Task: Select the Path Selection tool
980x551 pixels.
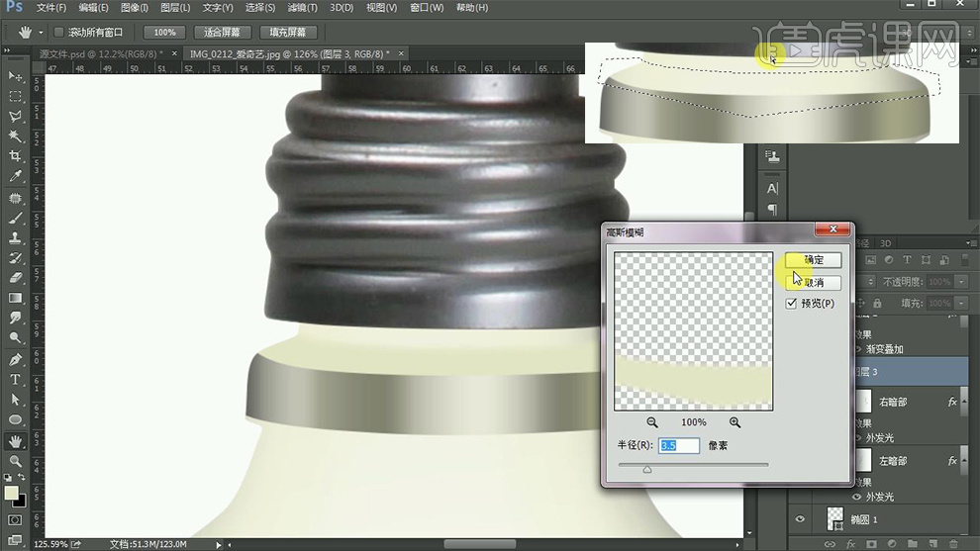Action: [15, 400]
